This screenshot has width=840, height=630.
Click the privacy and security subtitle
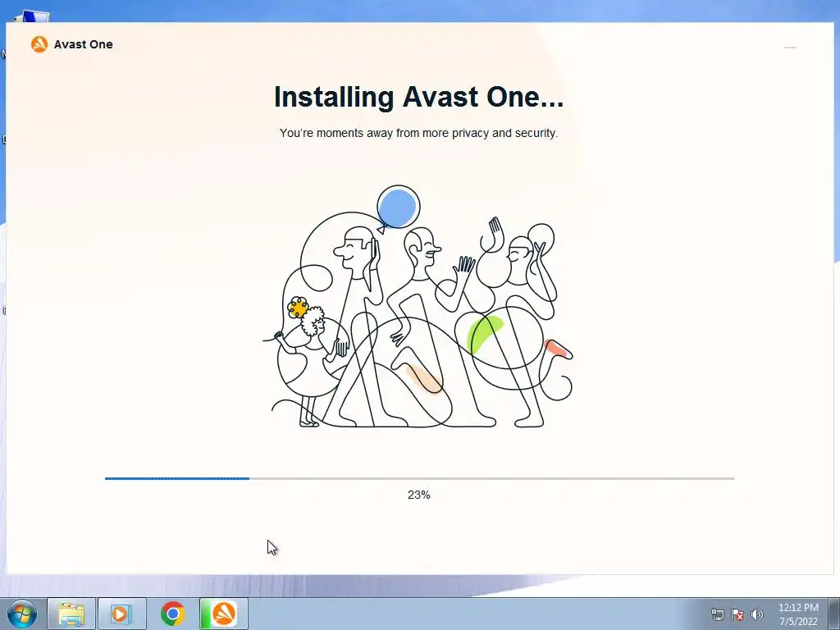[x=419, y=133]
